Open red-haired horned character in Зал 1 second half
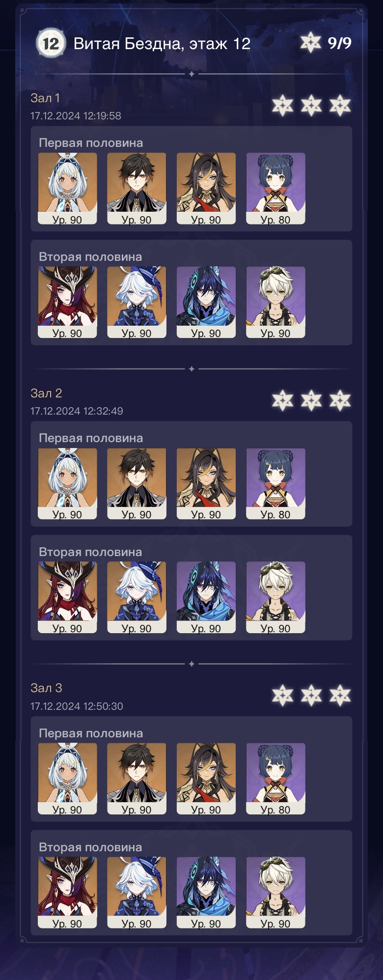This screenshot has height=980, width=383. [x=67, y=302]
